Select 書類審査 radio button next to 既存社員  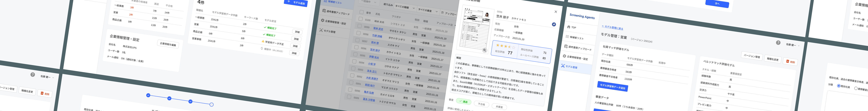[856, 88]
